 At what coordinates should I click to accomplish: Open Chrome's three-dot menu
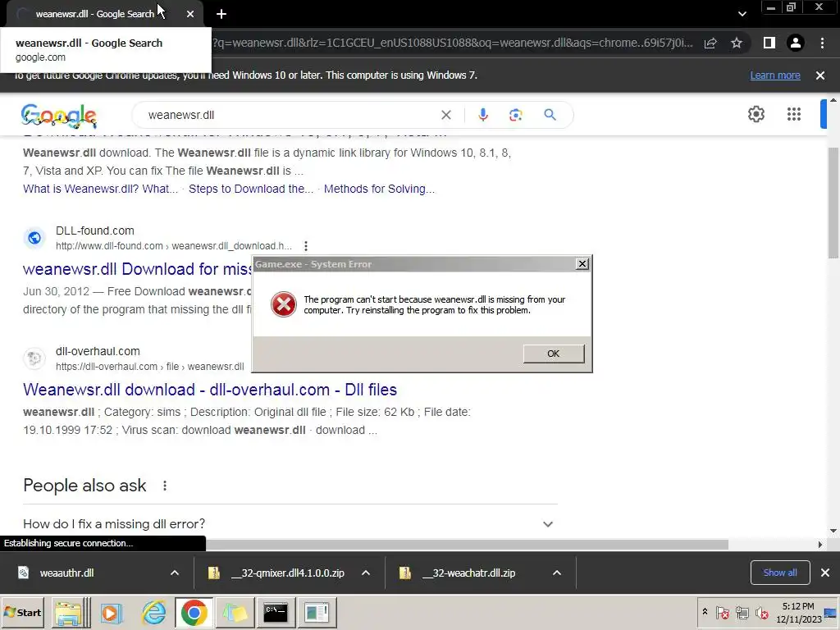(822, 43)
